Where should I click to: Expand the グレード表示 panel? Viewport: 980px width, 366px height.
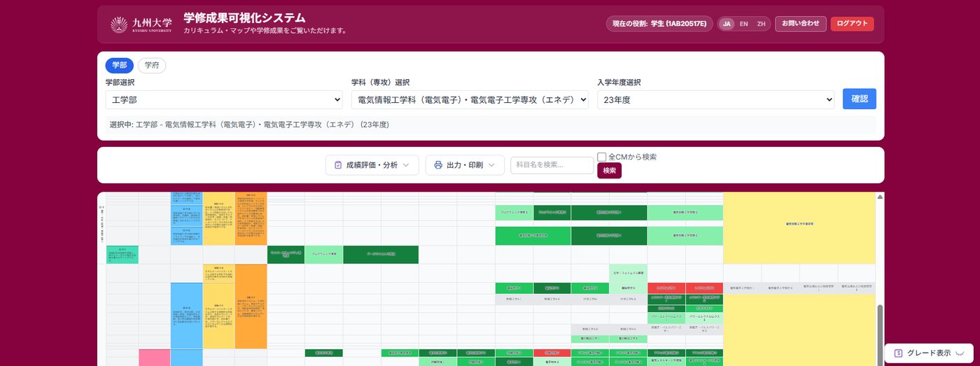coord(929,353)
